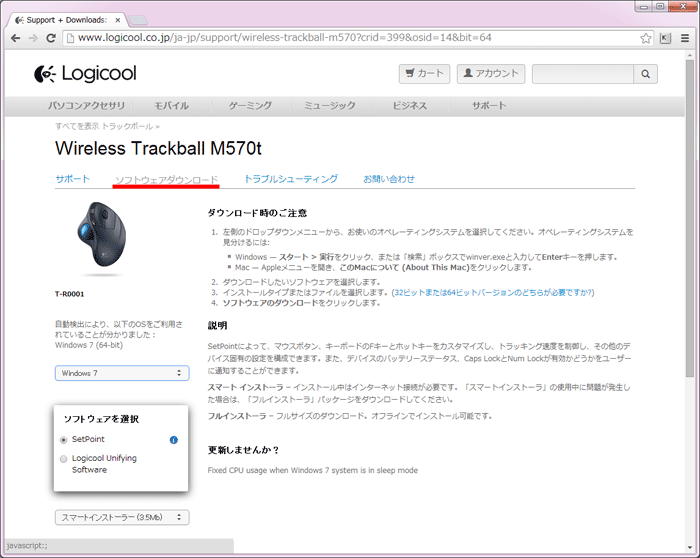Image resolution: width=700 pixels, height=558 pixels.
Task: Switch to ソフトウェアダウンロード tab
Action: tap(167, 179)
